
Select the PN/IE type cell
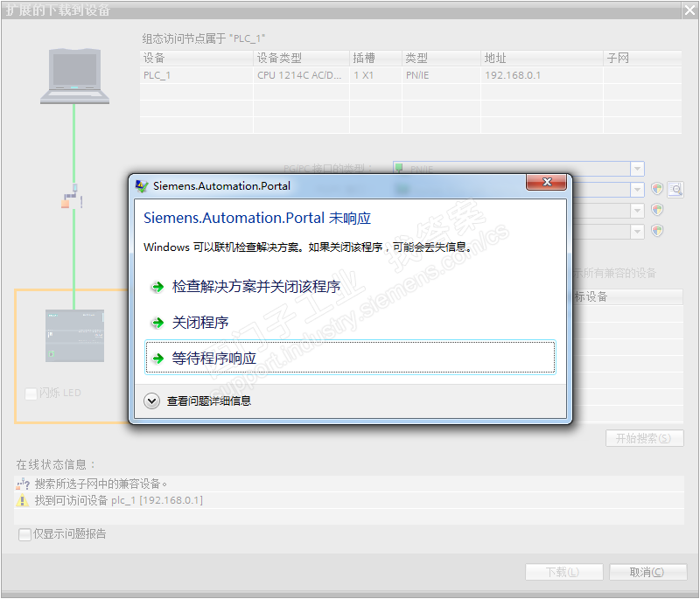[x=441, y=75]
